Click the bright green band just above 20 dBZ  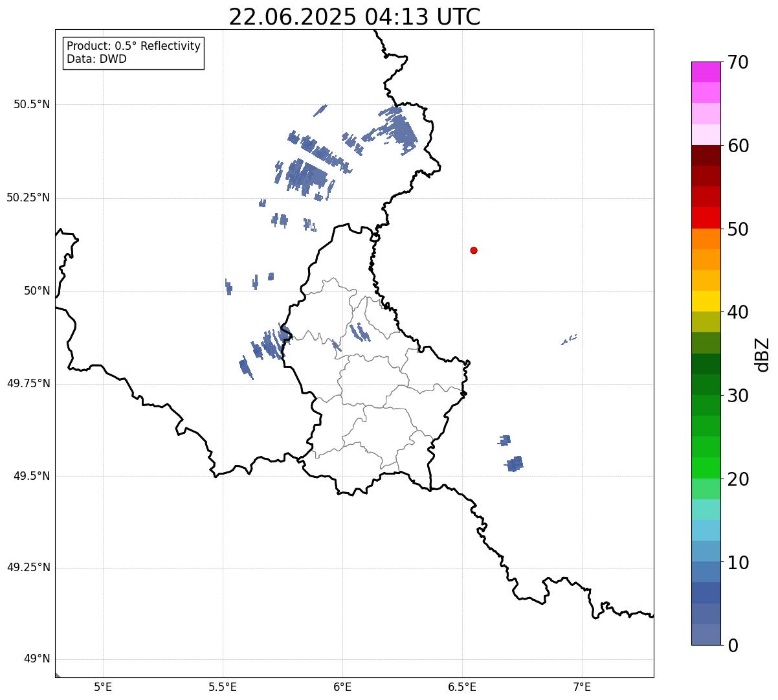tap(706, 468)
